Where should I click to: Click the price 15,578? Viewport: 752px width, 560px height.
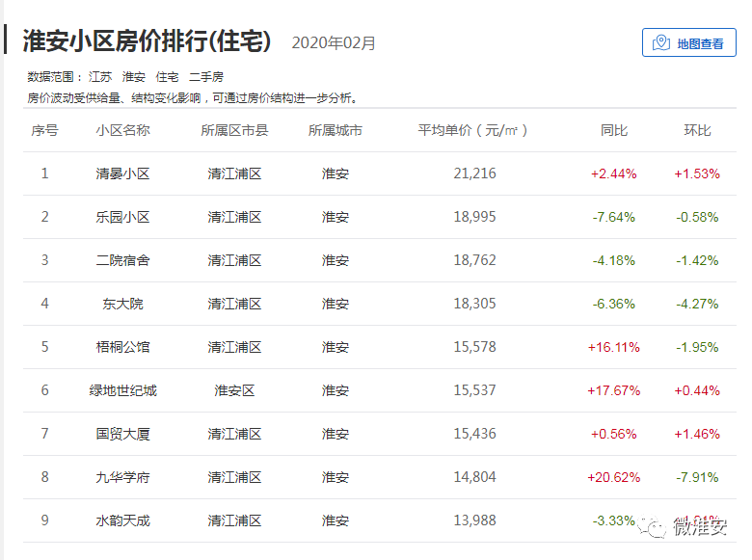pos(474,347)
